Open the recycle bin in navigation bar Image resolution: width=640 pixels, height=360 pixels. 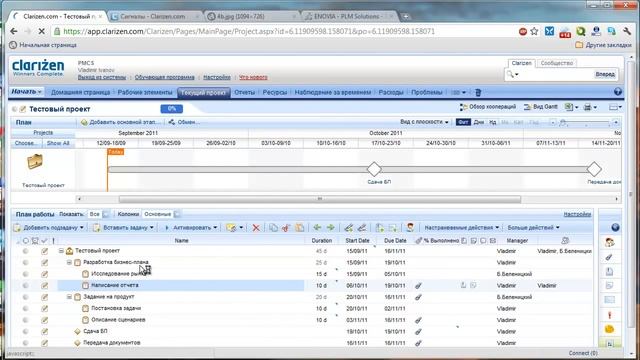tap(478, 93)
